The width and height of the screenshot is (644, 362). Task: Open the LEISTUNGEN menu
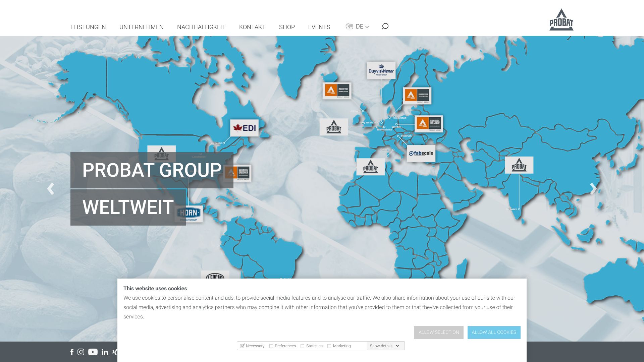click(88, 27)
